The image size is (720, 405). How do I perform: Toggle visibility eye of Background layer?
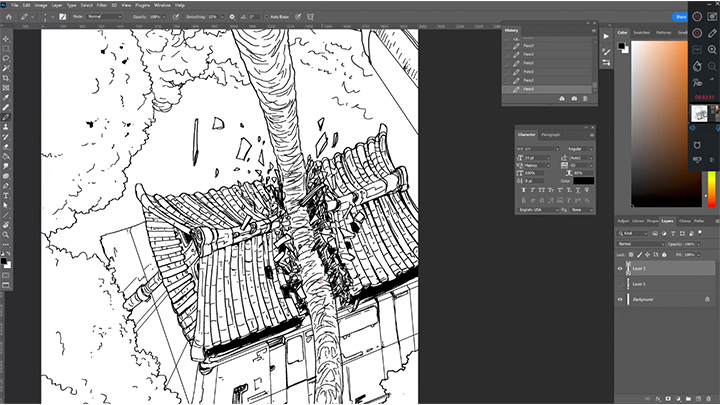coord(620,299)
